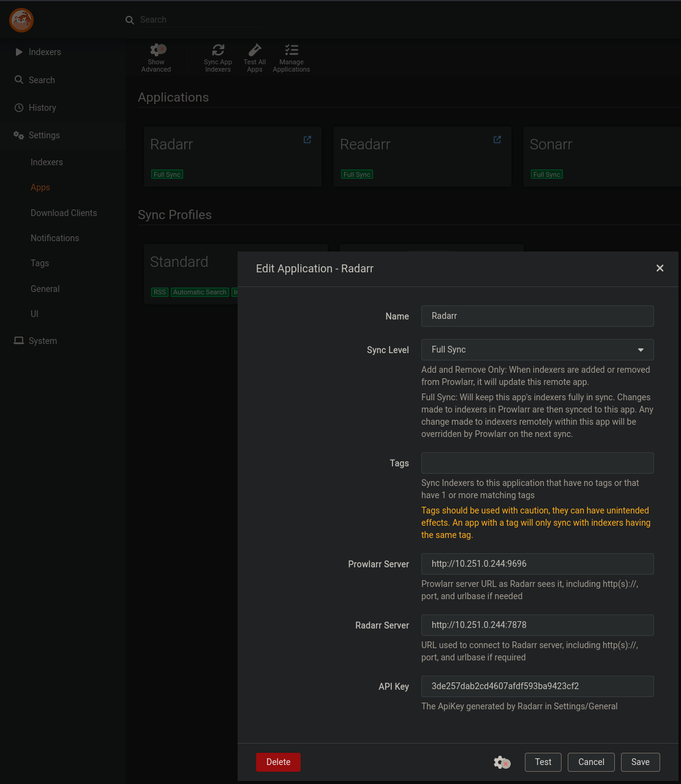Image resolution: width=681 pixels, height=784 pixels.
Task: Expand Indexers in the sidebar
Action: pyautogui.click(x=62, y=52)
